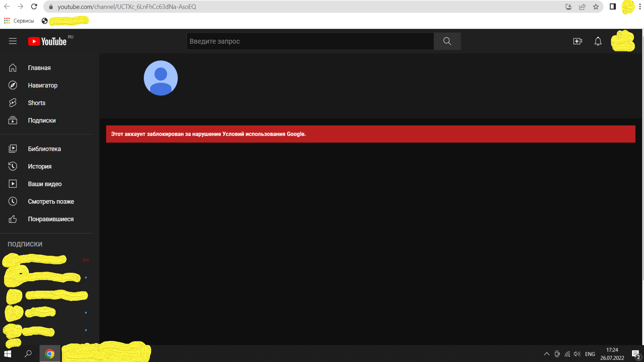
Task: Click the share page icon
Action: (582, 7)
